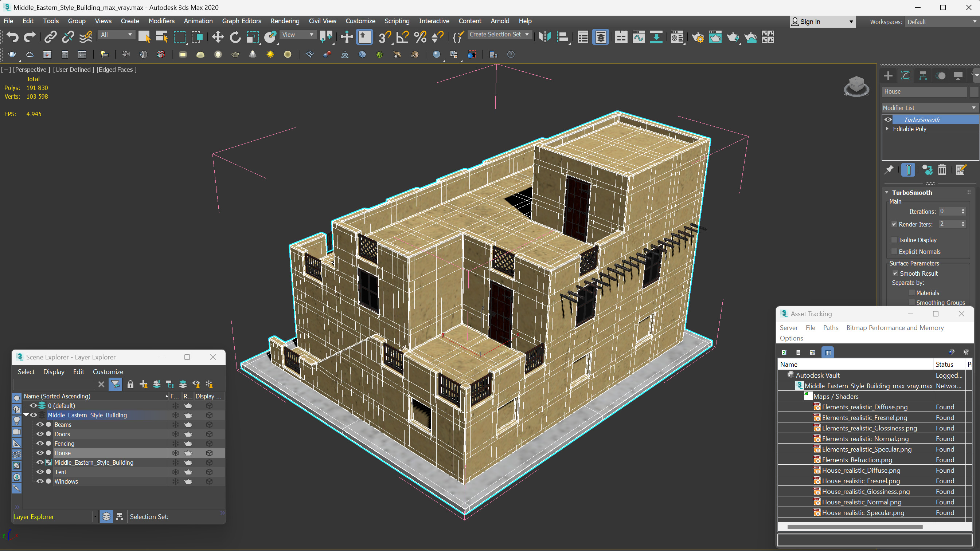Click Bitmap Performance and Memory menu
The height and width of the screenshot is (551, 980).
(895, 328)
